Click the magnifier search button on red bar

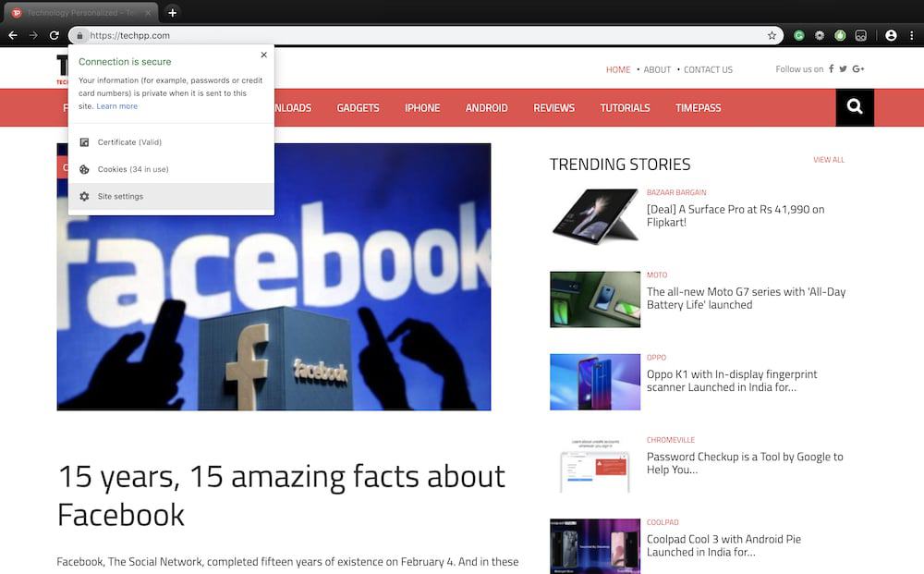[855, 107]
